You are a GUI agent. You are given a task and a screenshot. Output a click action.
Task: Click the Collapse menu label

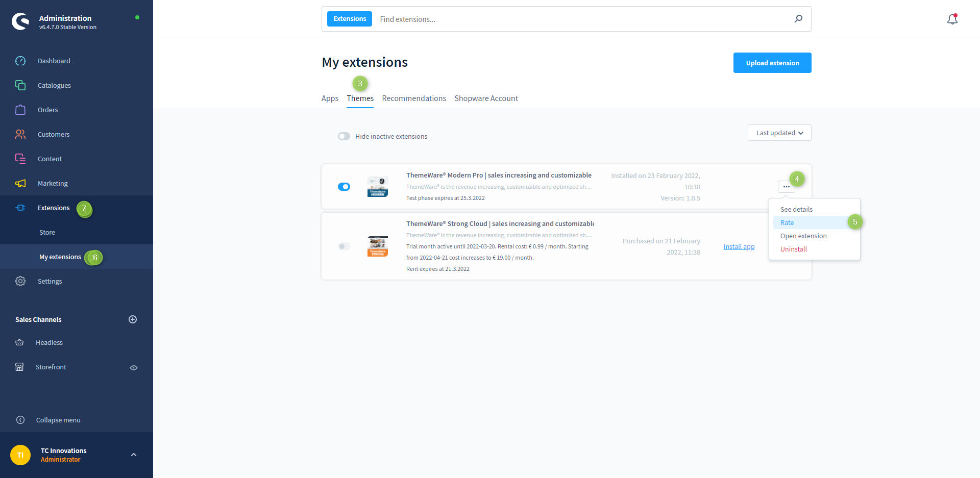(x=58, y=420)
